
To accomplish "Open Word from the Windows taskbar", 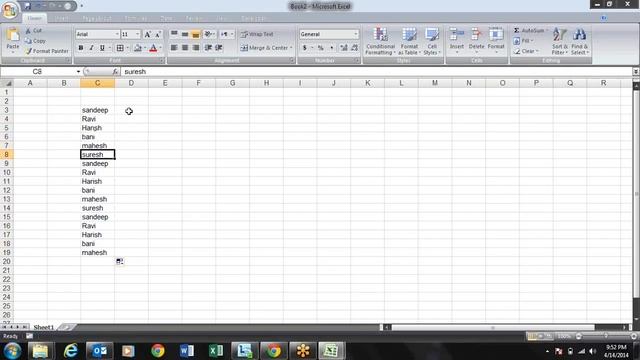I will click(x=187, y=350).
